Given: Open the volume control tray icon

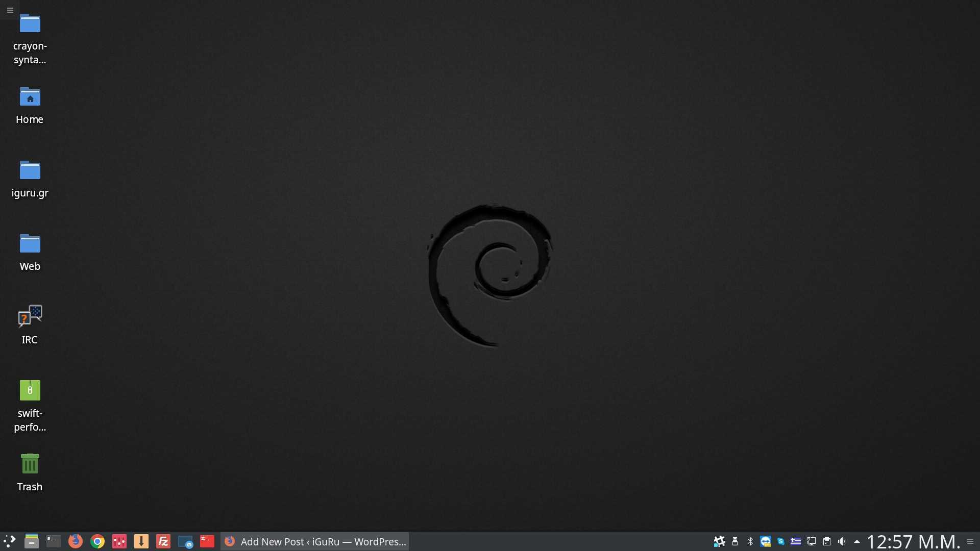Looking at the screenshot, I should [x=842, y=541].
